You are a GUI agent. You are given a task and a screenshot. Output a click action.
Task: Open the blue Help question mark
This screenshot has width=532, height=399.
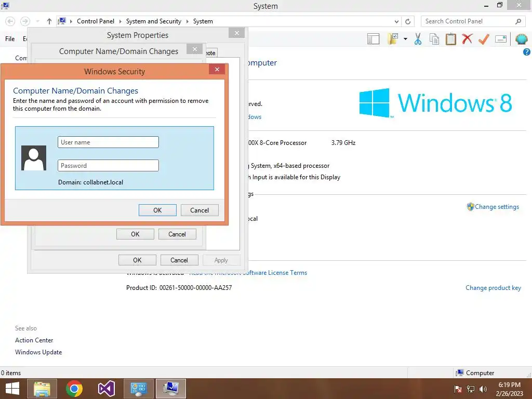[527, 52]
